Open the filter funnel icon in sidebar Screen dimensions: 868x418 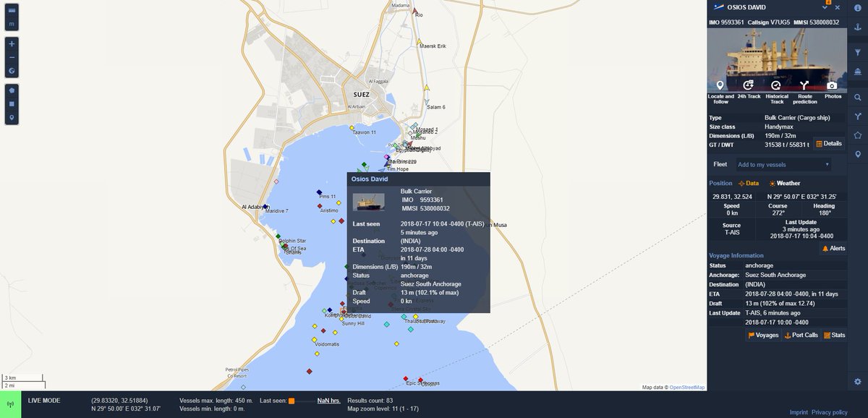(858, 53)
